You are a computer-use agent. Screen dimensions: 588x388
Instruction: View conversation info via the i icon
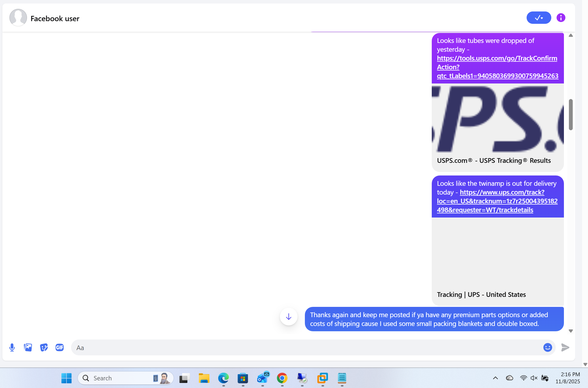[x=560, y=18]
